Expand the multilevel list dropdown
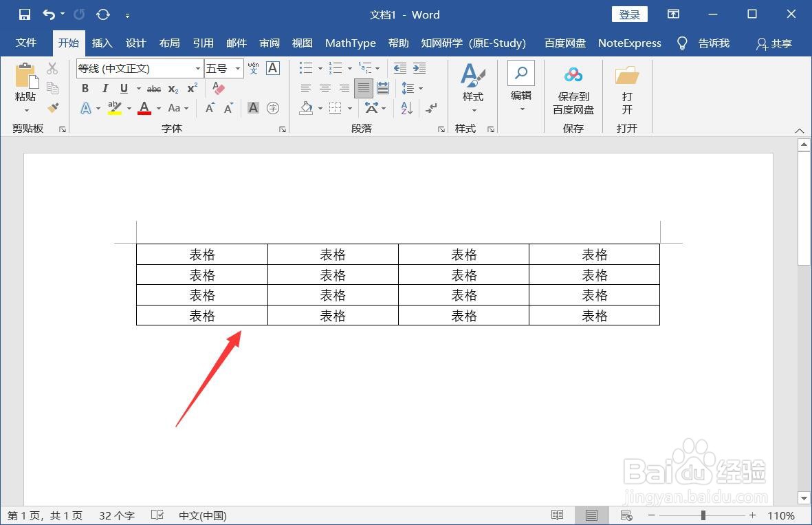Screen dimensions: 812x525 377,68
